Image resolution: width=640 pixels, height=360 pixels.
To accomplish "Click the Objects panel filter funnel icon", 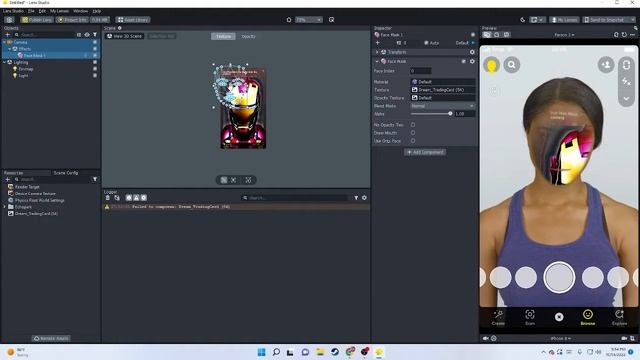I will pos(95,35).
